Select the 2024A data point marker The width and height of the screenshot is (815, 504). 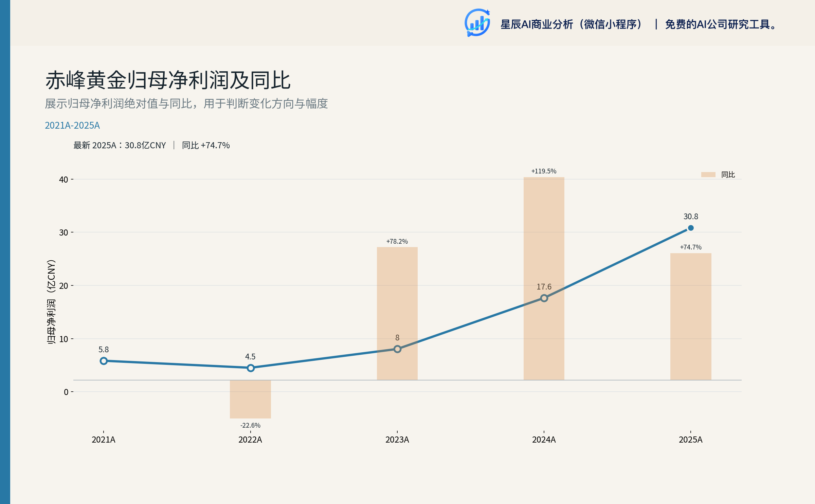point(544,298)
